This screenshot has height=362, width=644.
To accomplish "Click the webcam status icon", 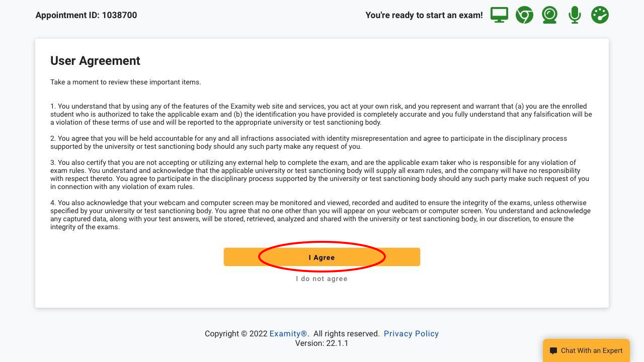I will click(549, 15).
